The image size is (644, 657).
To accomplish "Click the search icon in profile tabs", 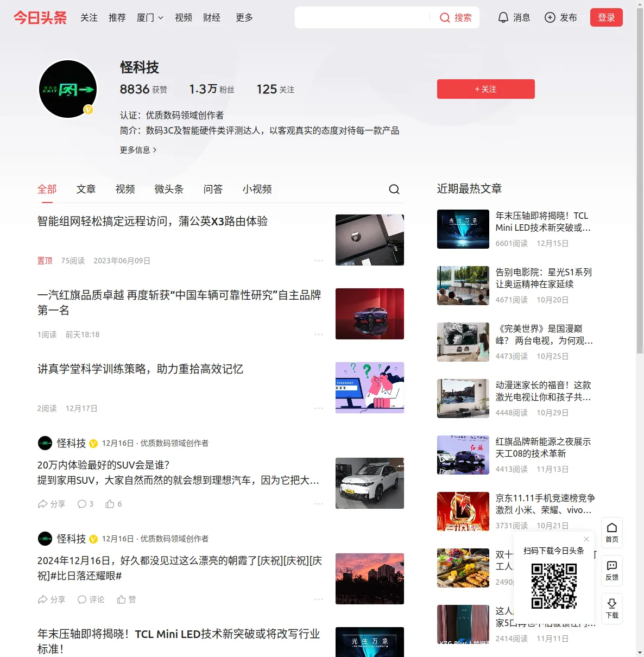I will point(394,189).
